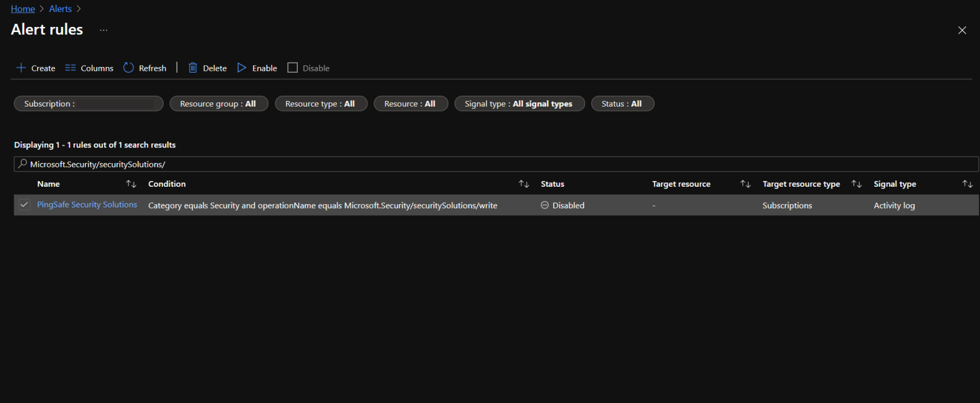Uncheck the PingSafe Security Solutions row checkbox

(x=24, y=205)
